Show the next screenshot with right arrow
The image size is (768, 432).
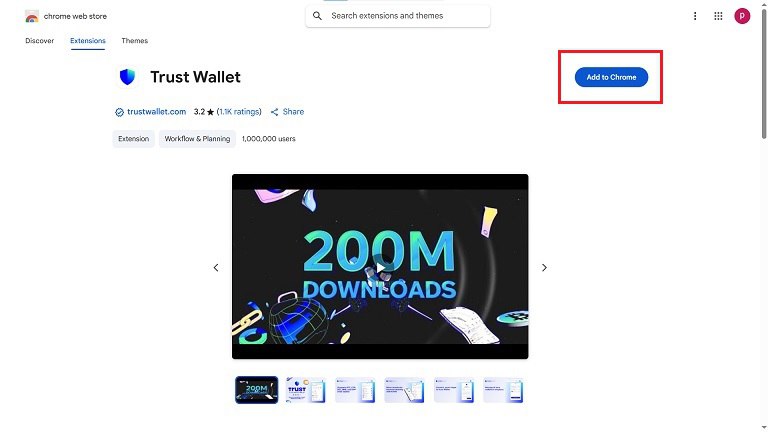[x=544, y=267]
